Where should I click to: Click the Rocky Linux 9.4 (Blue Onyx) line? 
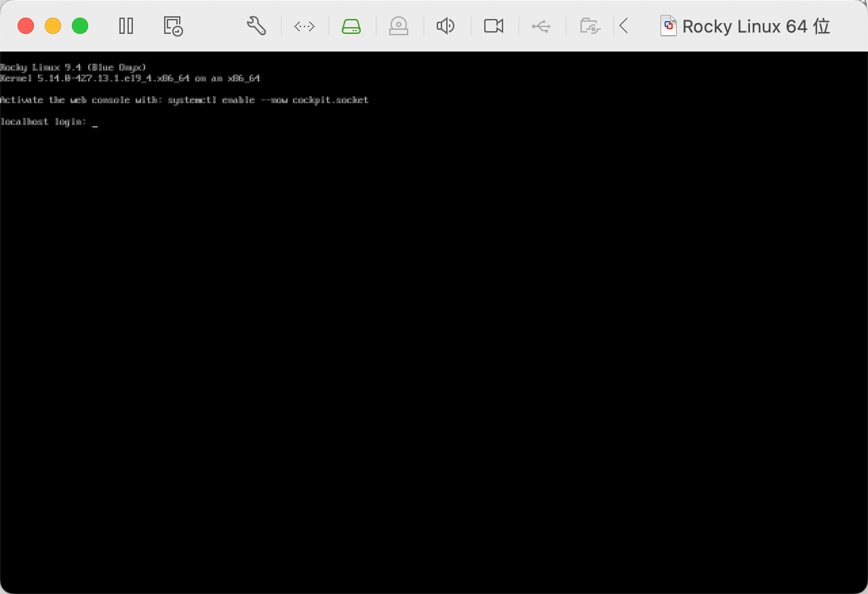(x=73, y=68)
